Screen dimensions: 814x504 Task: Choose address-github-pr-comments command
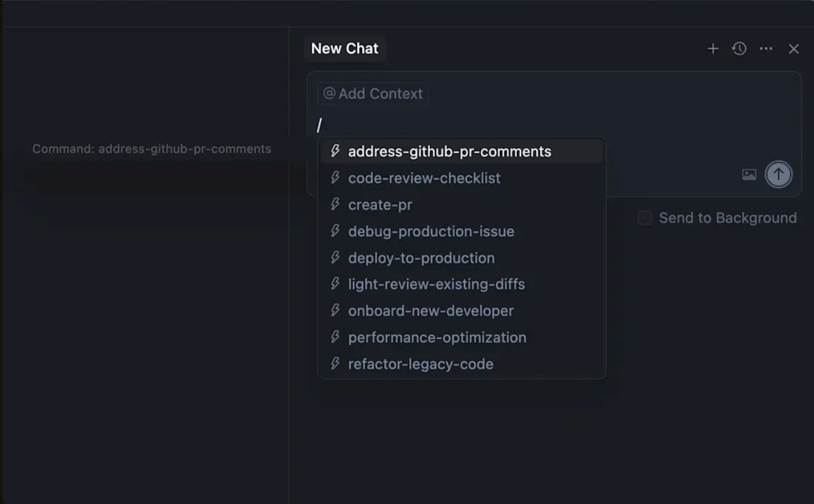point(449,151)
